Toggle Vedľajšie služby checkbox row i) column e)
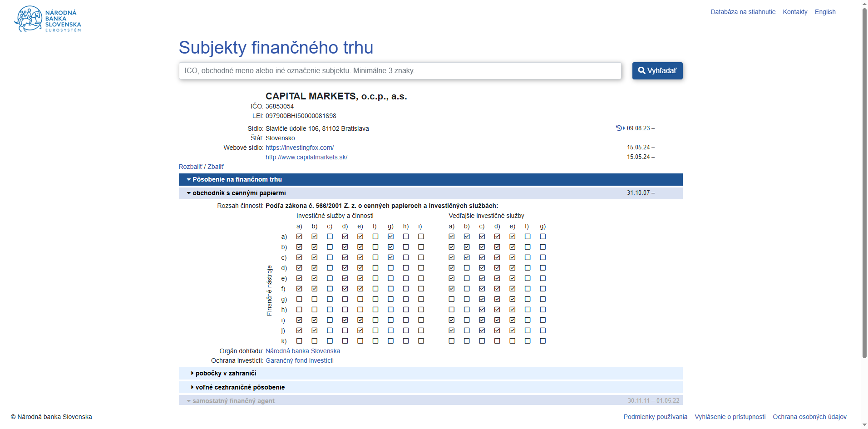Screen dimensions: 868x429 (512, 320)
